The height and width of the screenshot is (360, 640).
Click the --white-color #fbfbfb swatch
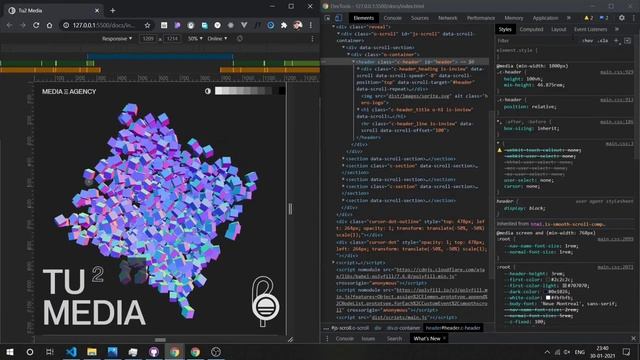(x=548, y=298)
